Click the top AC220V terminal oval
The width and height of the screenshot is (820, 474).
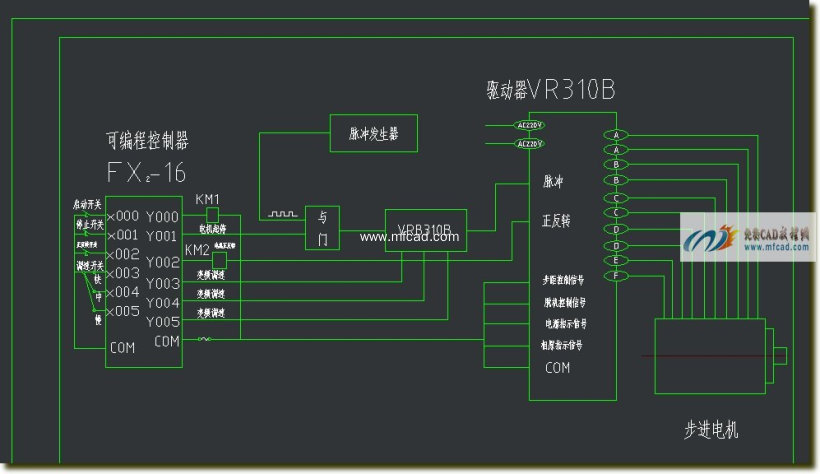[529, 125]
